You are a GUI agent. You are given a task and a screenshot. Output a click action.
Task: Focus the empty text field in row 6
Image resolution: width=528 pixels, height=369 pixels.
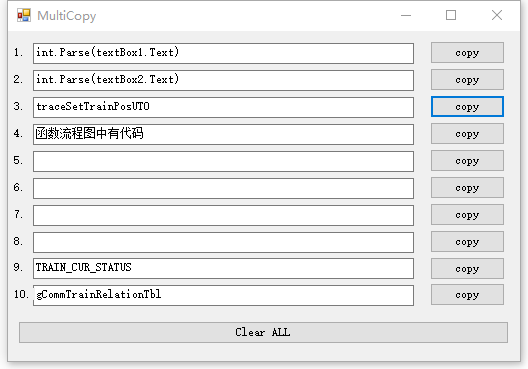(x=223, y=188)
